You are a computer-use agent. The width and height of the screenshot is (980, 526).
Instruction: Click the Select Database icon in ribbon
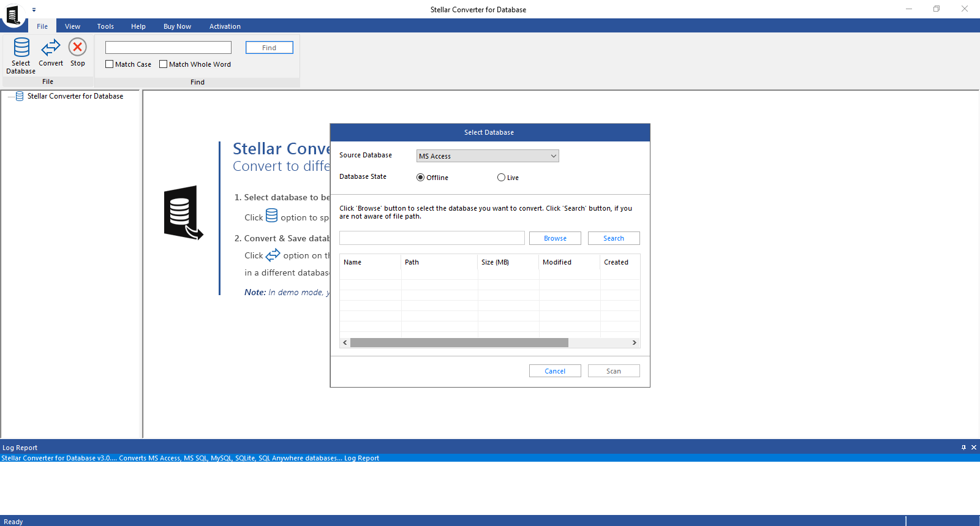[x=21, y=47]
